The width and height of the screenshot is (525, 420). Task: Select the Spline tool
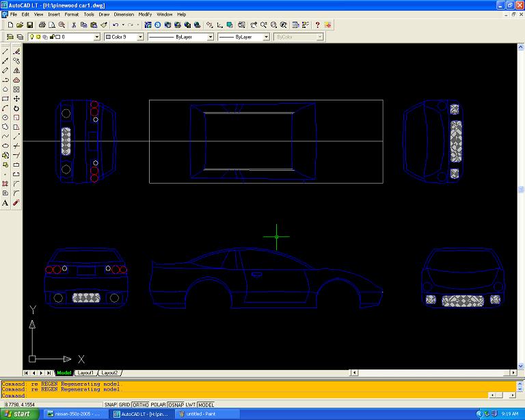point(5,137)
